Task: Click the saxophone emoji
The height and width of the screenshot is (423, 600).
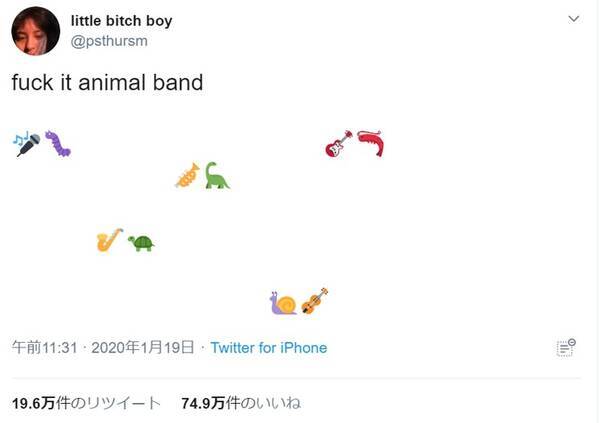Action: (109, 240)
